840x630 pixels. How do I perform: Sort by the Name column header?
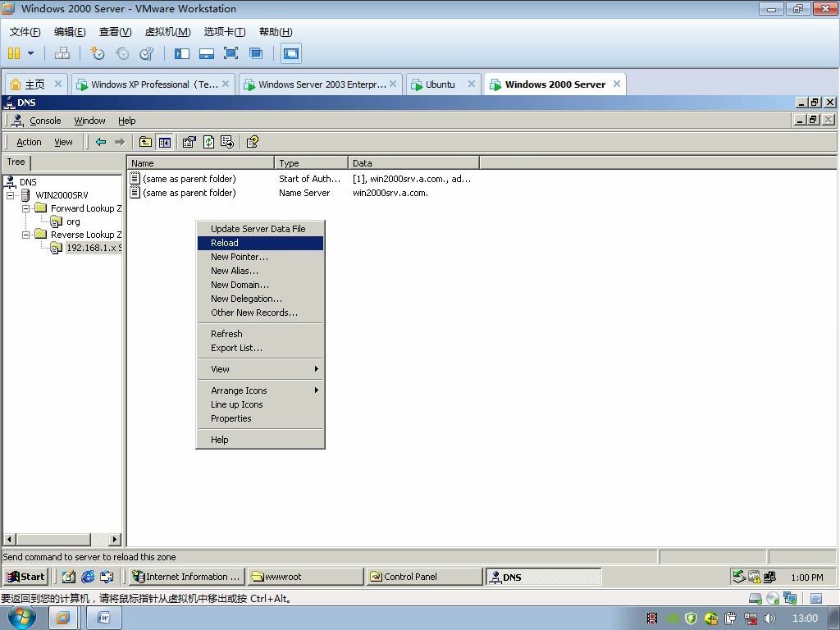click(201, 163)
